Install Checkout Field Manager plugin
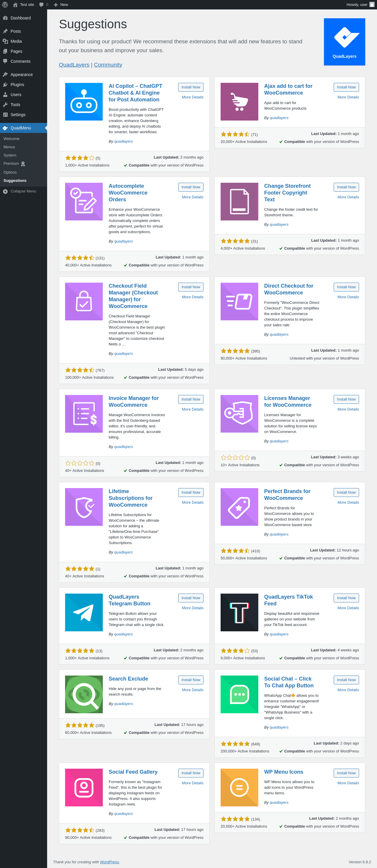The image size is (377, 868). (x=191, y=287)
